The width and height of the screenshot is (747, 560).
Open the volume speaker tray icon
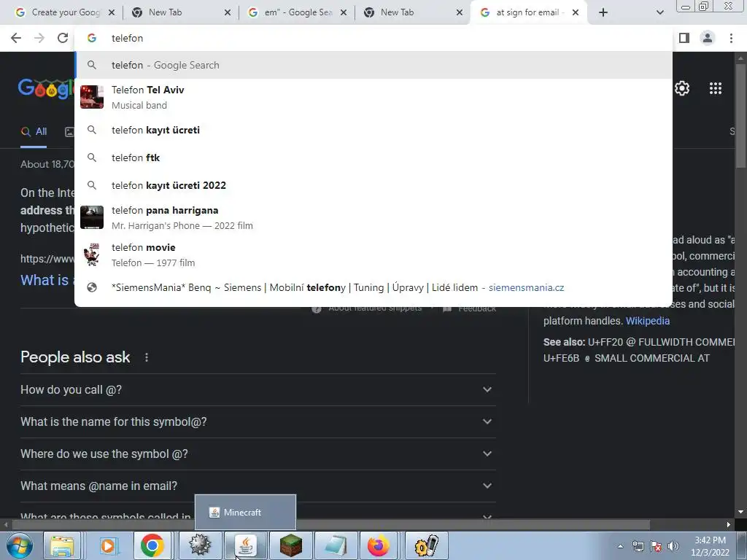pos(673,546)
